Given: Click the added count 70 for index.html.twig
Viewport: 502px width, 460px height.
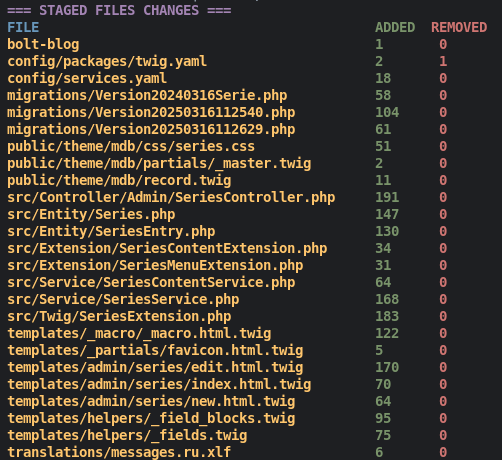Looking at the screenshot, I should [x=383, y=385].
